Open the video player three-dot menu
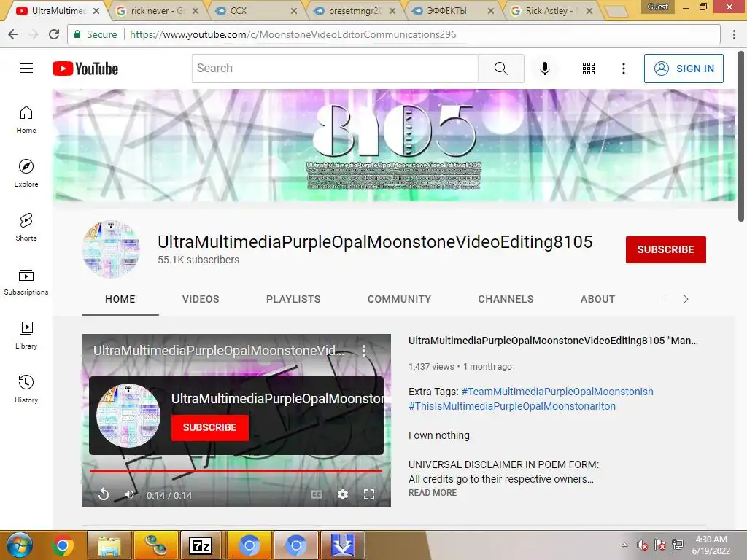Image resolution: width=747 pixels, height=560 pixels. click(364, 351)
